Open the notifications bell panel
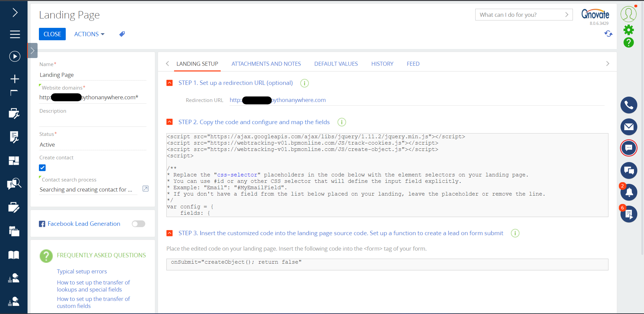 coord(629,192)
